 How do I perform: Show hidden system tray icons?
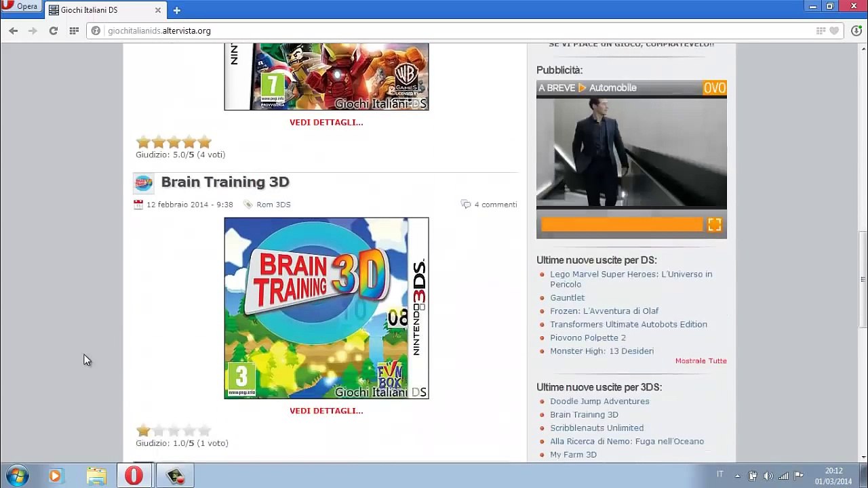pos(737,476)
